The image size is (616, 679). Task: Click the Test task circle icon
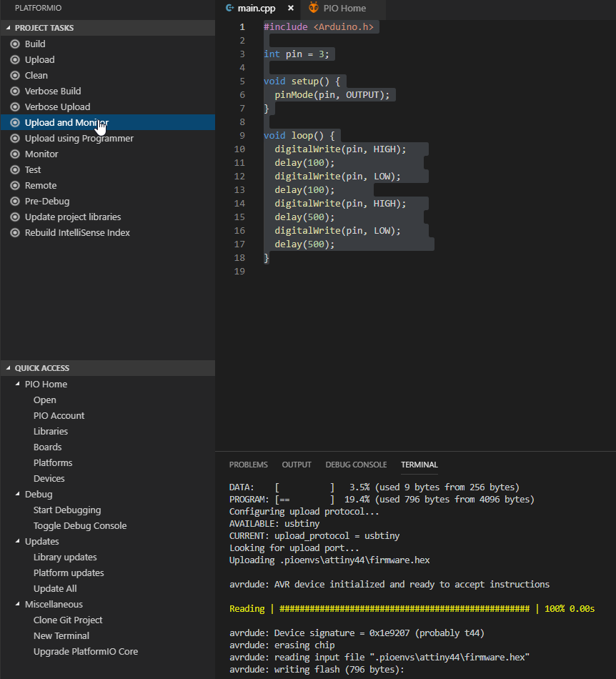[15, 170]
